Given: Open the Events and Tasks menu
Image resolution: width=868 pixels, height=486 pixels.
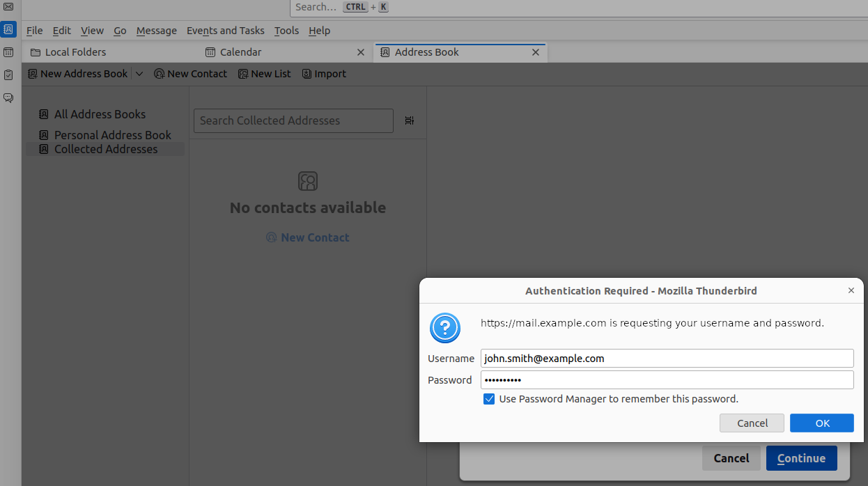Looking at the screenshot, I should tap(225, 31).
